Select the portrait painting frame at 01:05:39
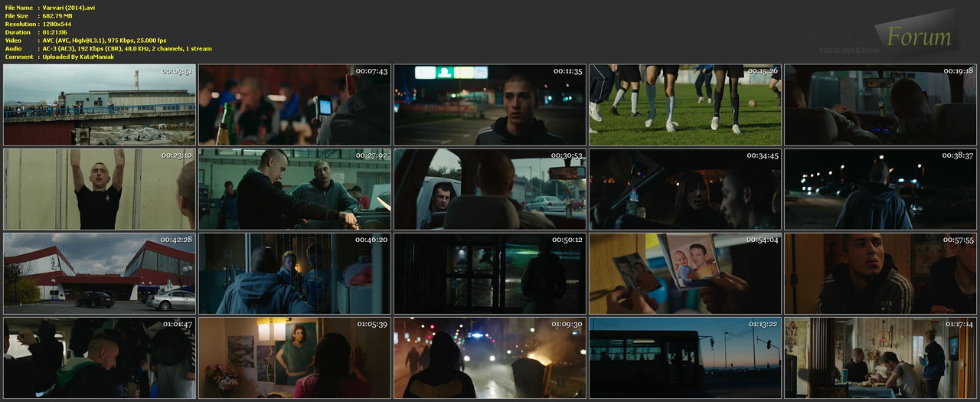980x402 pixels. tap(295, 358)
